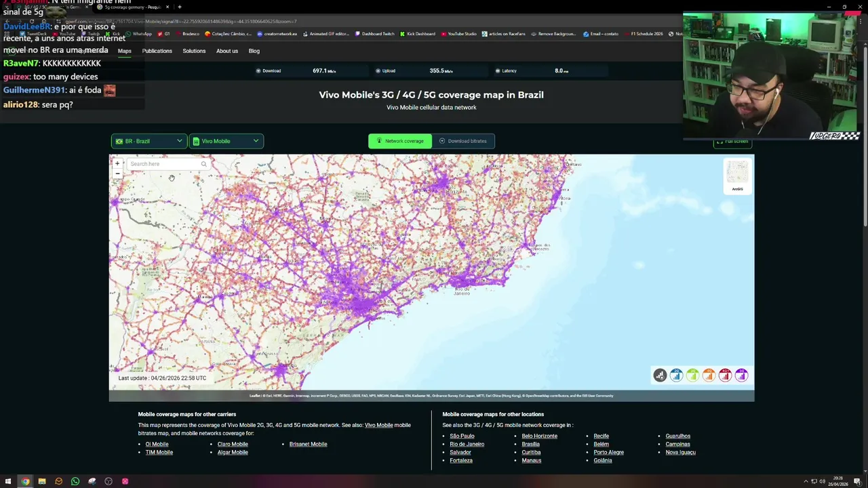Click the Chrome taskbar icon

click(25, 481)
